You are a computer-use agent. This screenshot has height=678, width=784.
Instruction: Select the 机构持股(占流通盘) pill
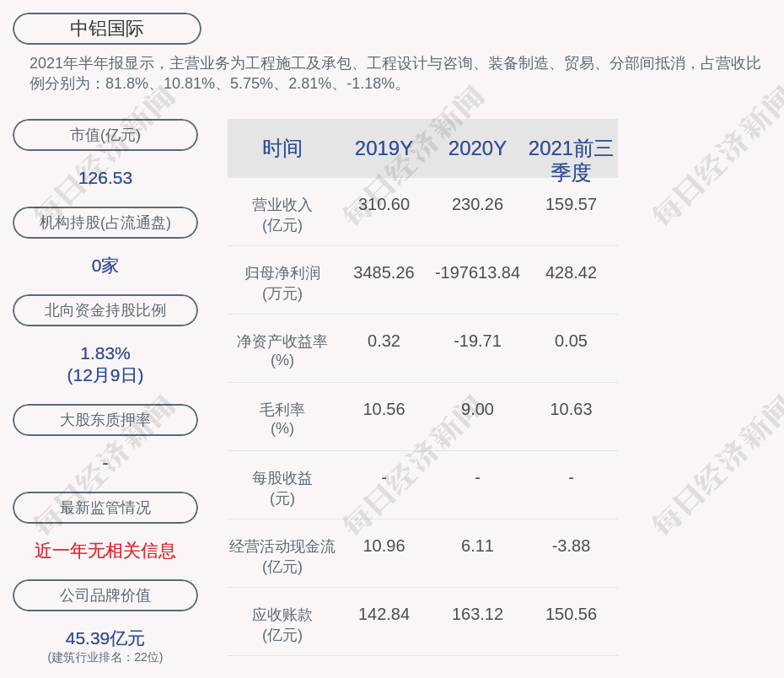tap(105, 223)
